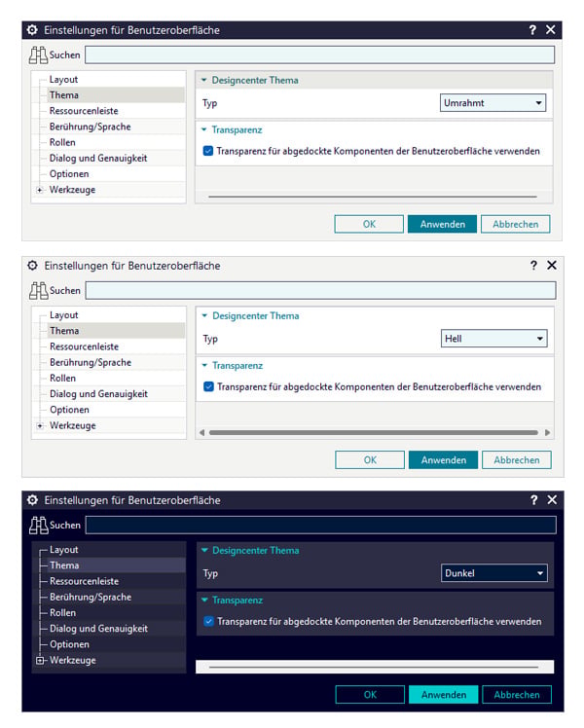Uncheck Transparenz checkbox in Dunkel dialog
This screenshot has height=728, width=584.
click(x=209, y=621)
